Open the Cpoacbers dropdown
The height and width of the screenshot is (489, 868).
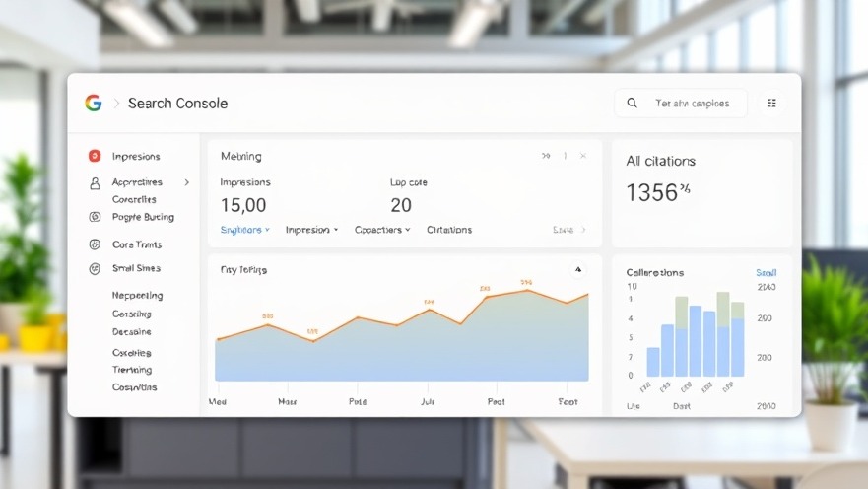(382, 230)
